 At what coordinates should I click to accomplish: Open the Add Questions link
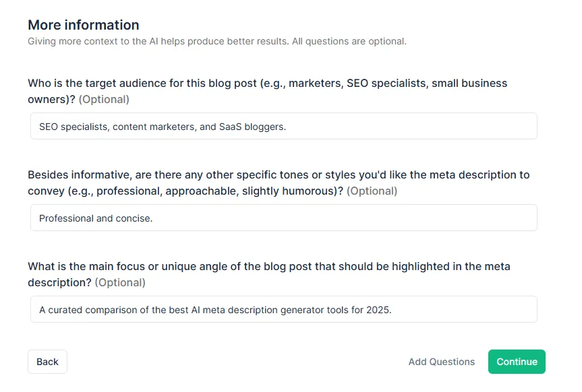[x=441, y=362]
